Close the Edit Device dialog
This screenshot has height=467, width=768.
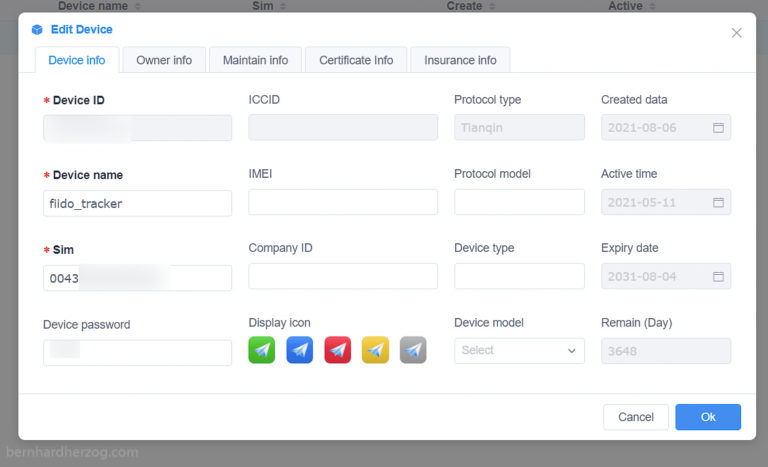(x=737, y=32)
